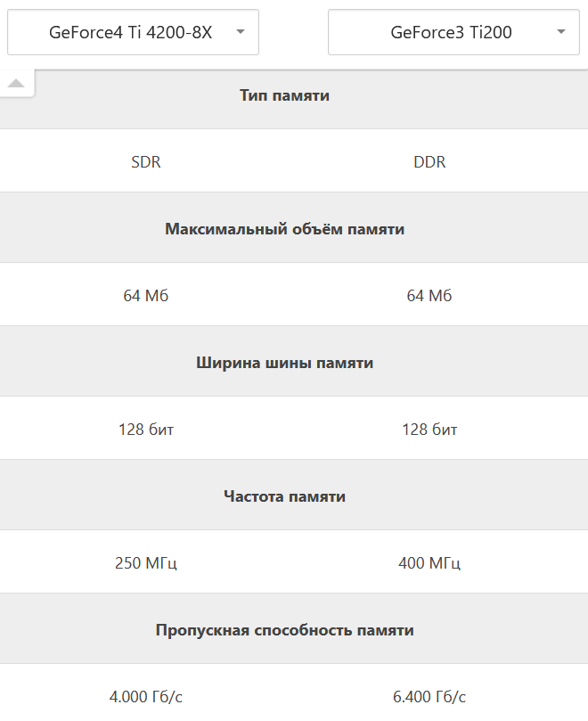Click the SDR memory type value
The height and width of the screenshot is (721, 588).
click(x=146, y=162)
